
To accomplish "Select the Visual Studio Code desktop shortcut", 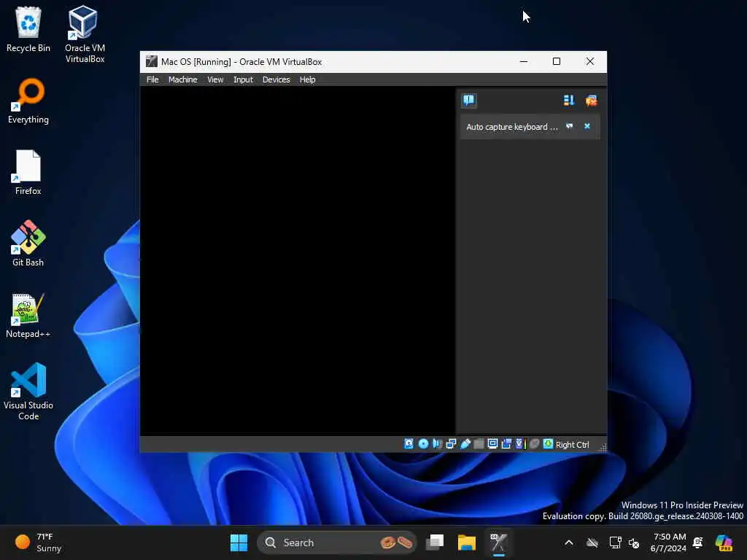I will pos(28,392).
